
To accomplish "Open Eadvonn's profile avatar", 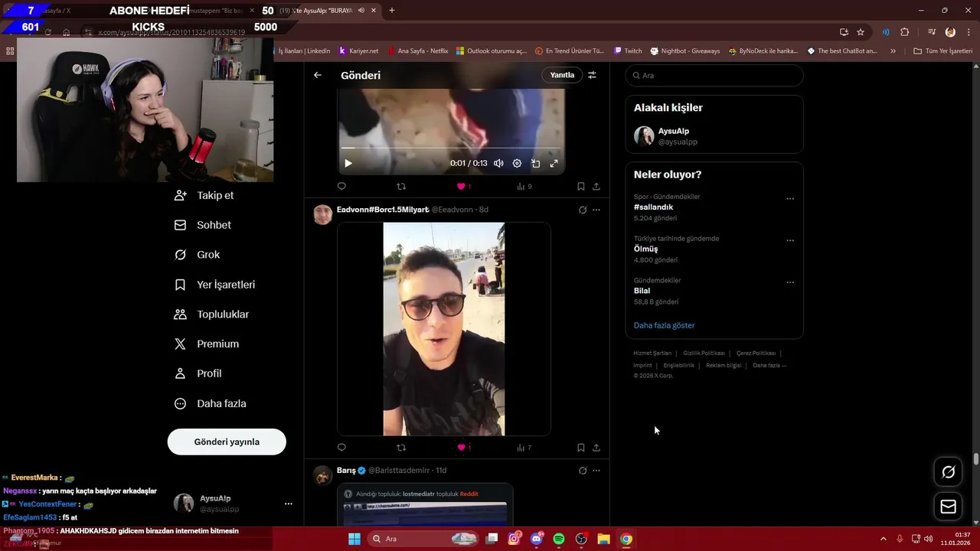I will [323, 214].
